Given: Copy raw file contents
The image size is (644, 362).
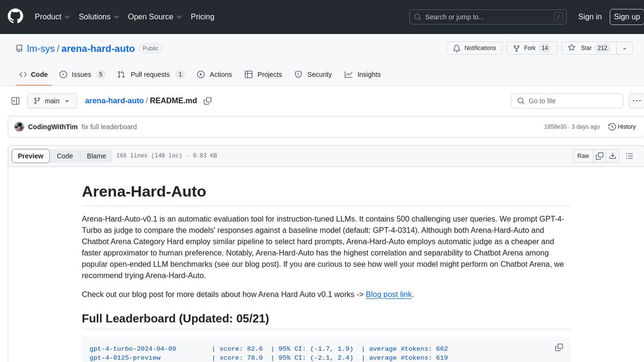Looking at the screenshot, I should [x=599, y=156].
